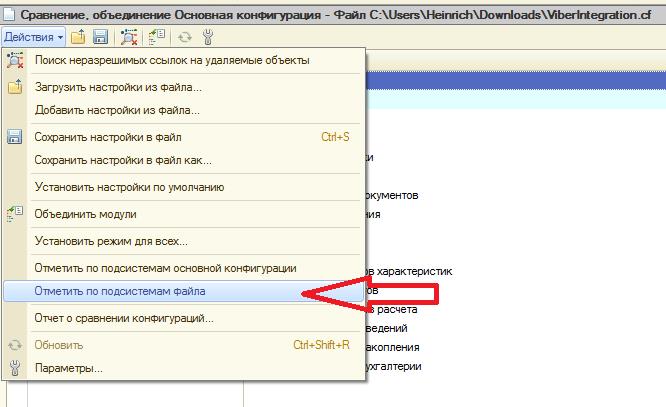Choose 'Загрузить настройки из файла...'
Image resolution: width=666 pixels, height=407 pixels.
tap(117, 87)
